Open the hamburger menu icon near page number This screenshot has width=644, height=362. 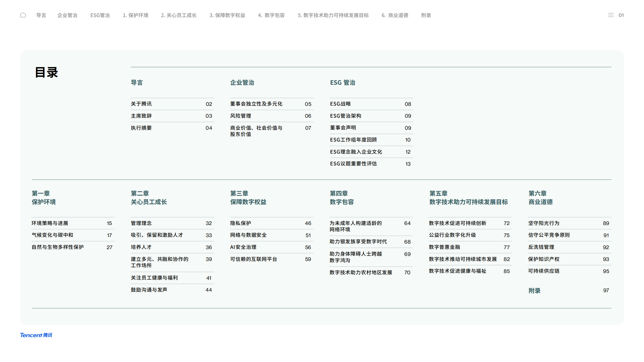tap(611, 15)
